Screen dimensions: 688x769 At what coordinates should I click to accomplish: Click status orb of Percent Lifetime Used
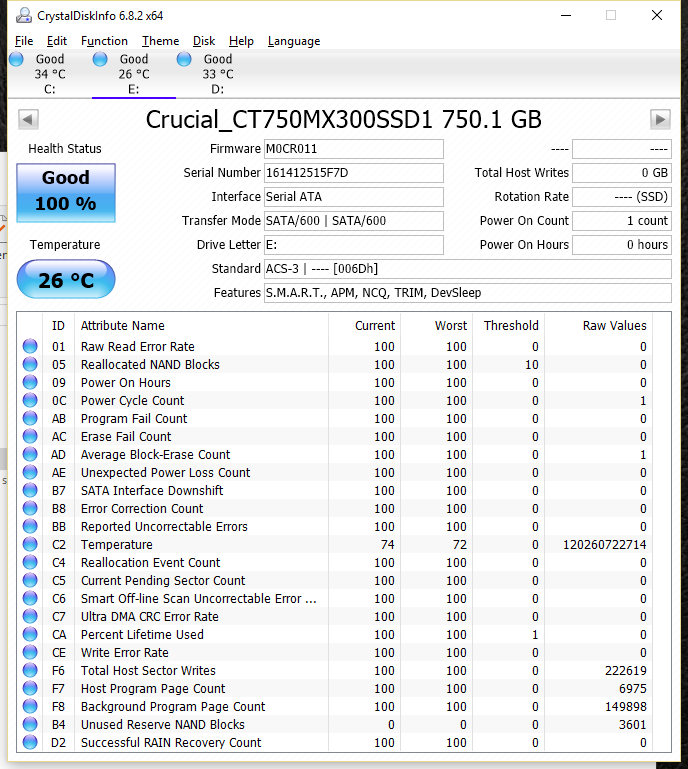(30, 634)
